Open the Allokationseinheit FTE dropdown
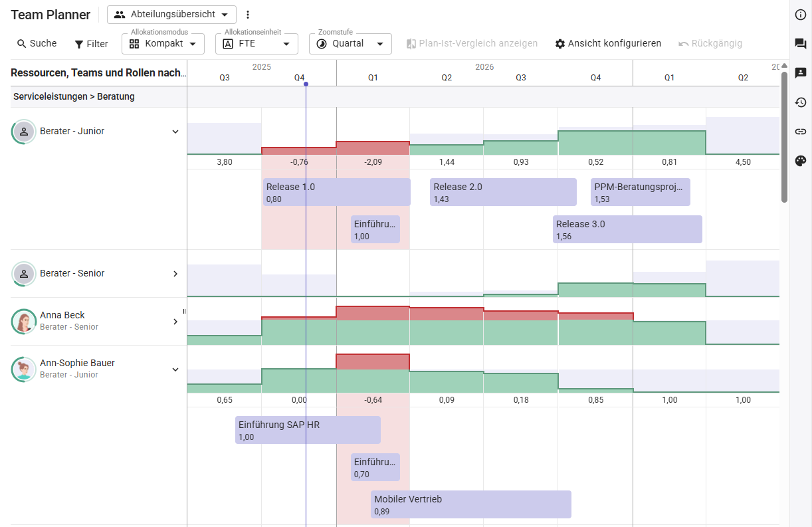Screen dimensions: 812x527 pyautogui.click(x=256, y=44)
